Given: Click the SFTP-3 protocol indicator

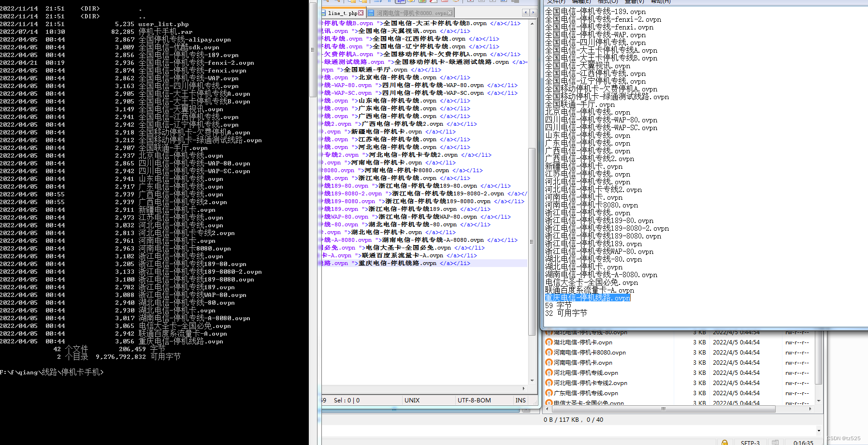Looking at the screenshot, I should point(750,443).
